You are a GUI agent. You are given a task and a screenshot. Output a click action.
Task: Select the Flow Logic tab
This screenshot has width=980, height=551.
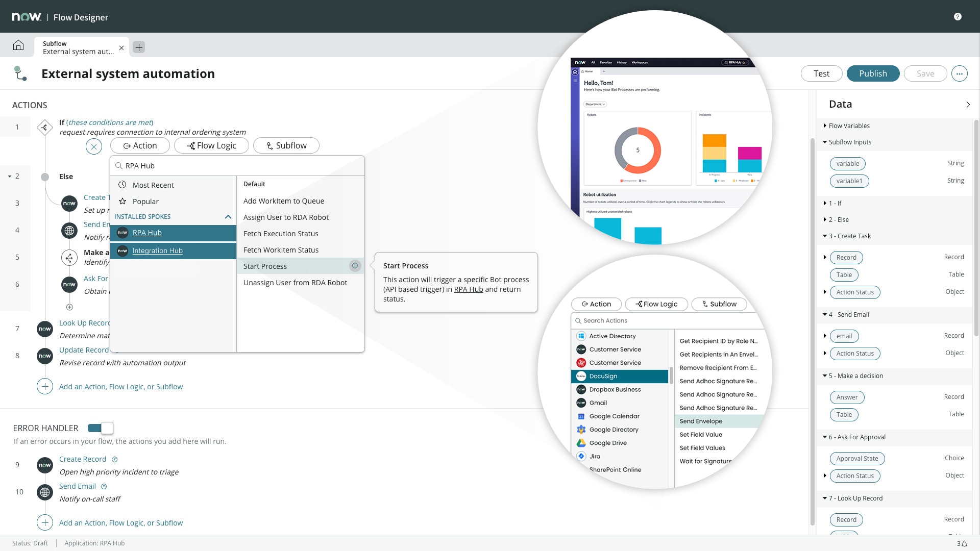(211, 145)
